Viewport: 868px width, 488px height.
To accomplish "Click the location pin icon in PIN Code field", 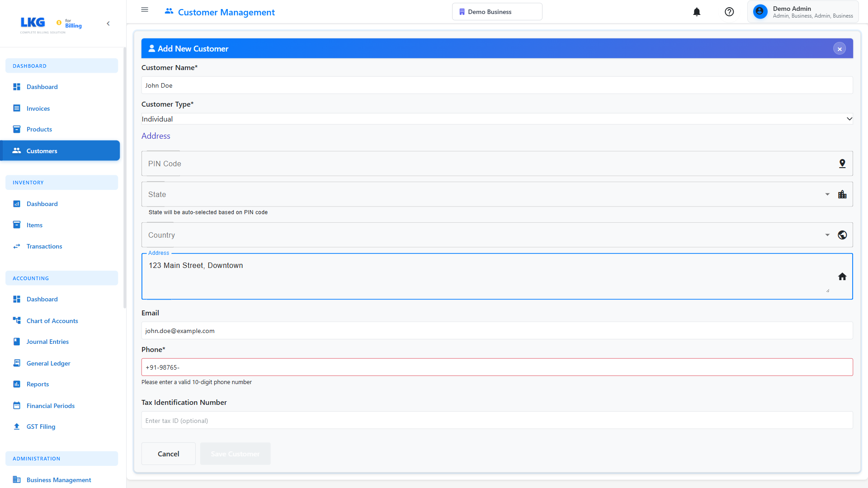I will pyautogui.click(x=842, y=164).
